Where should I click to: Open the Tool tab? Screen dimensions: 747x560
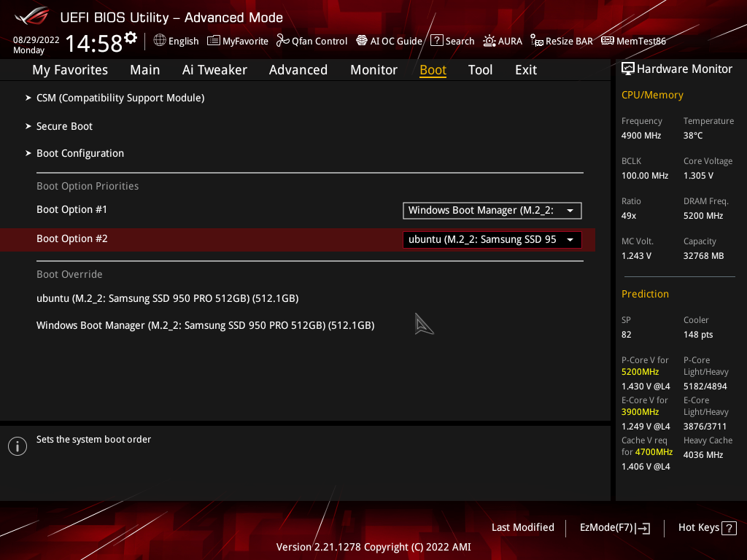coord(480,70)
